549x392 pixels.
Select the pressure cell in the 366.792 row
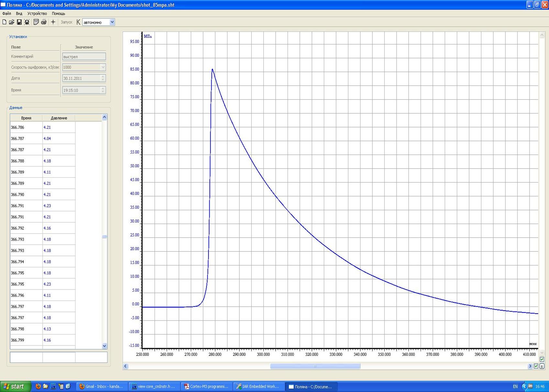(x=59, y=228)
